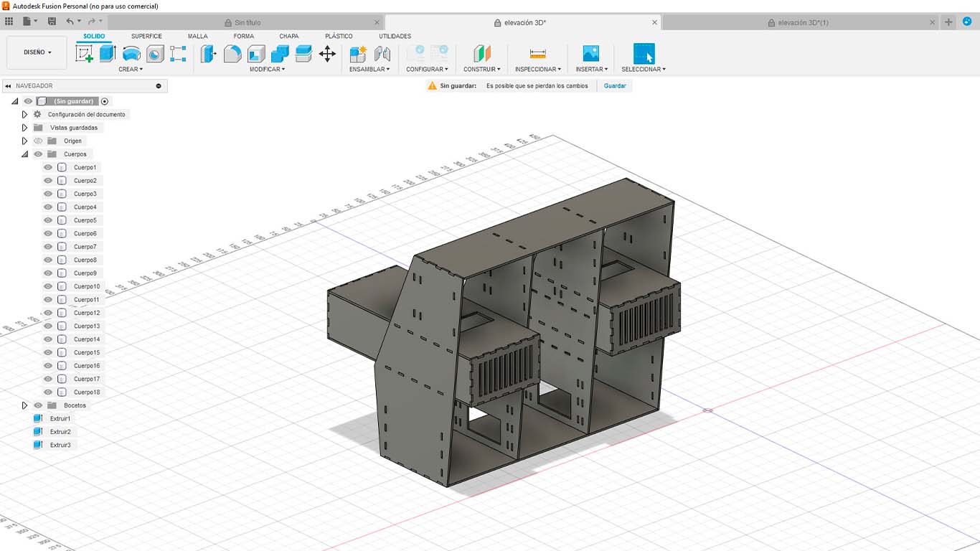Image resolution: width=980 pixels, height=551 pixels.
Task: Open a new design tab with plus
Action: [x=948, y=22]
